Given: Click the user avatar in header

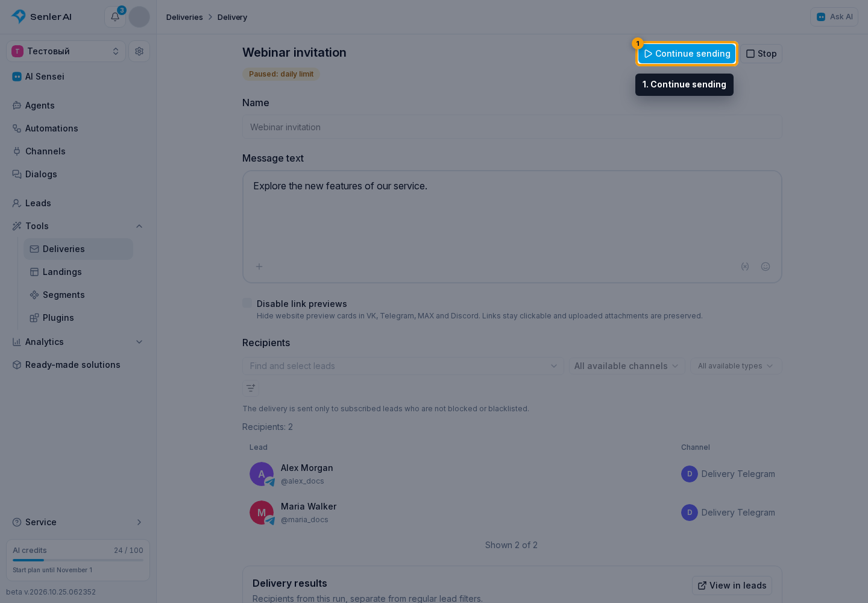Looking at the screenshot, I should click(x=139, y=17).
